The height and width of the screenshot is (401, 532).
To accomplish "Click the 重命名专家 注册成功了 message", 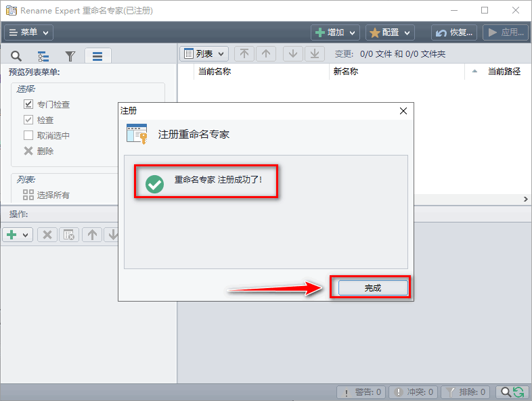I will pyautogui.click(x=218, y=179).
